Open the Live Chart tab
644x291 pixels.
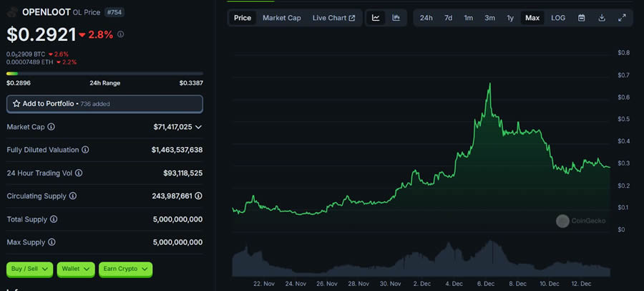point(333,18)
